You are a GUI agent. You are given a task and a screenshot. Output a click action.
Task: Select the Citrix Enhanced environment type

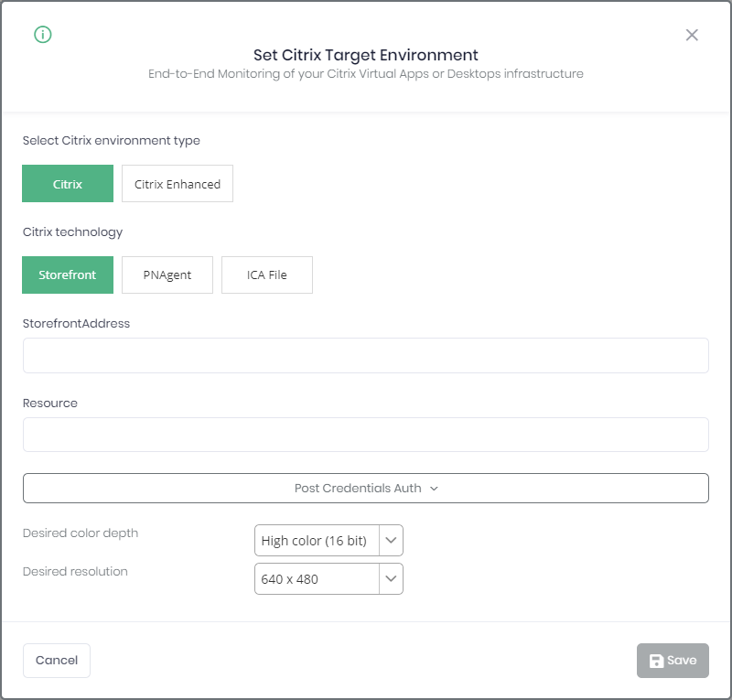pyautogui.click(x=178, y=184)
